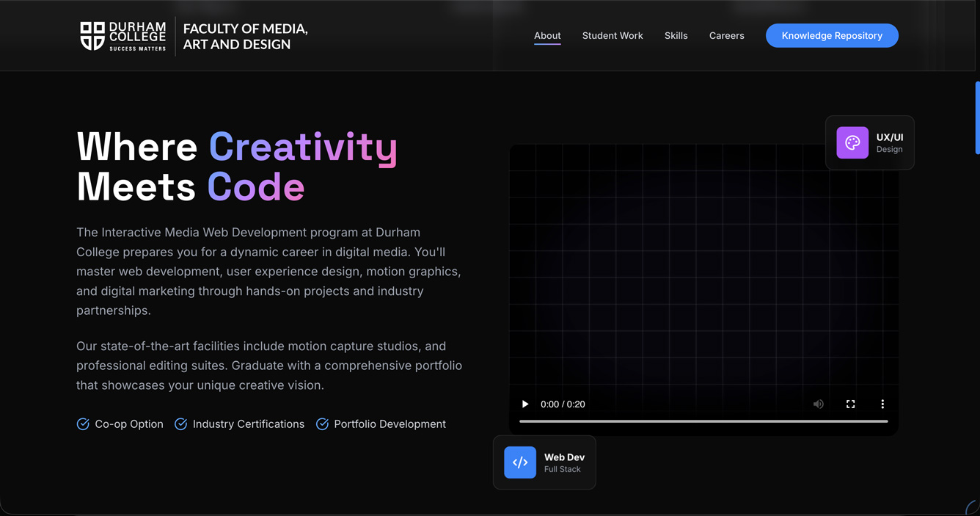This screenshot has width=980, height=516.
Task: Click the 'Full Stack' card subtitle
Action: pyautogui.click(x=562, y=469)
